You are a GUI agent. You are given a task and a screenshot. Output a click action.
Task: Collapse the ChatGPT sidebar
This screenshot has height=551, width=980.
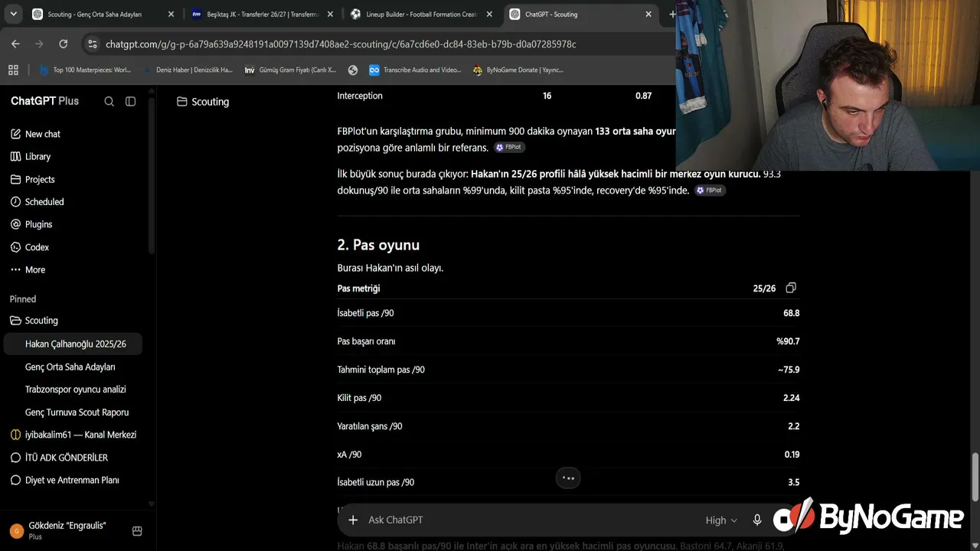[x=130, y=101]
